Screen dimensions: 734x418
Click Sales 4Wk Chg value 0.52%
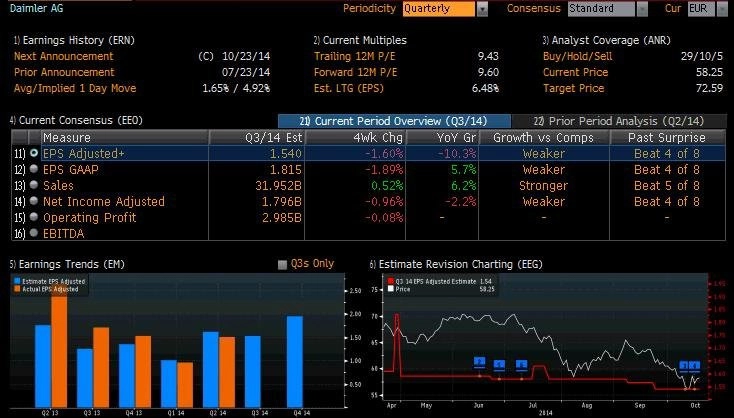coord(387,185)
